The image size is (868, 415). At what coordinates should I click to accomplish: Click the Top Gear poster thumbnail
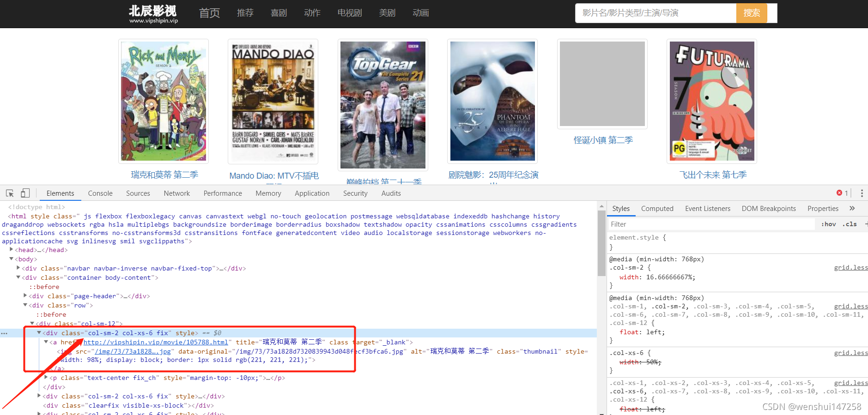pos(383,105)
